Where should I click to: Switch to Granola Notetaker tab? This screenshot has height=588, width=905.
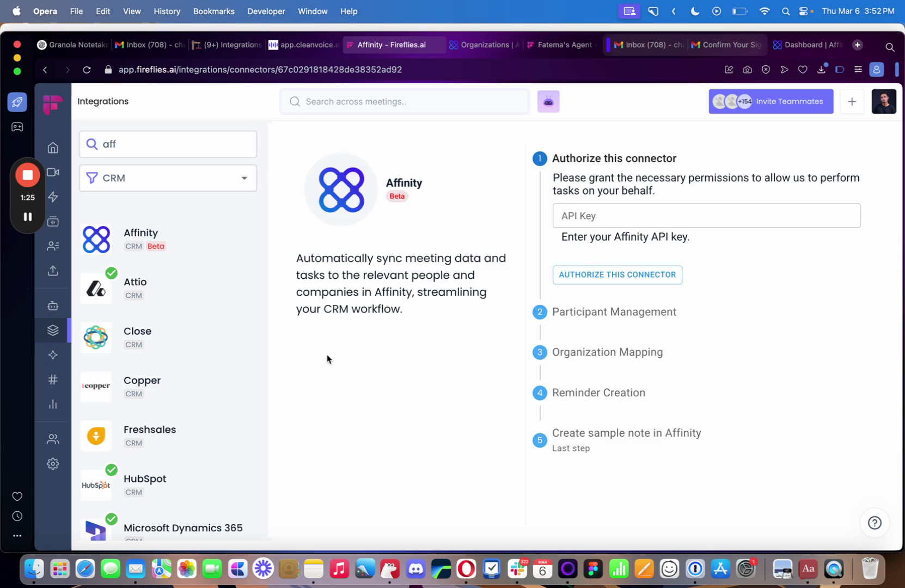(72, 45)
